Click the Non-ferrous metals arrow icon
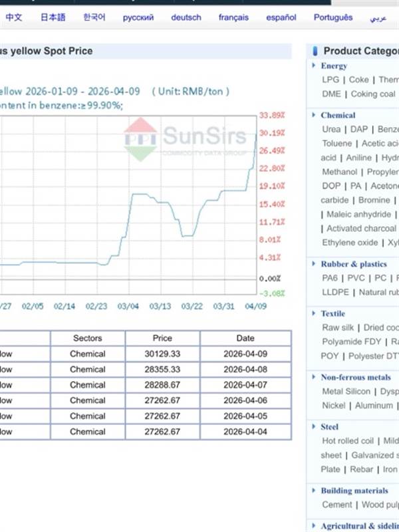 (314, 377)
